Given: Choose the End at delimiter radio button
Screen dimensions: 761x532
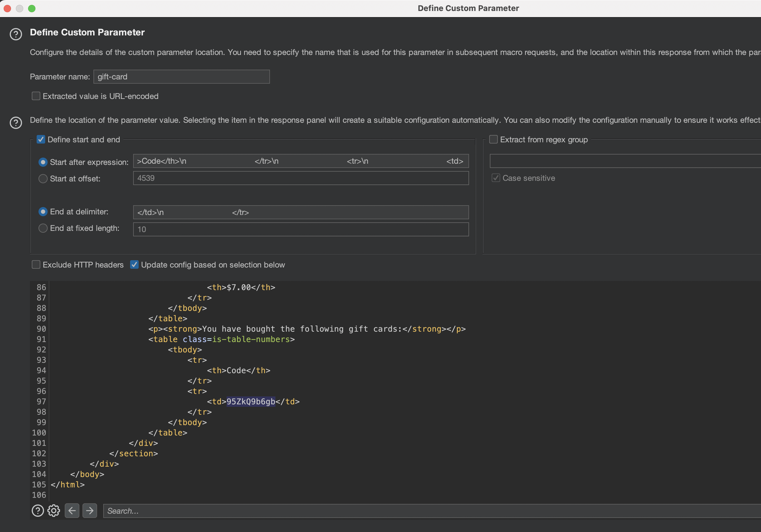Looking at the screenshot, I should pyautogui.click(x=43, y=212).
